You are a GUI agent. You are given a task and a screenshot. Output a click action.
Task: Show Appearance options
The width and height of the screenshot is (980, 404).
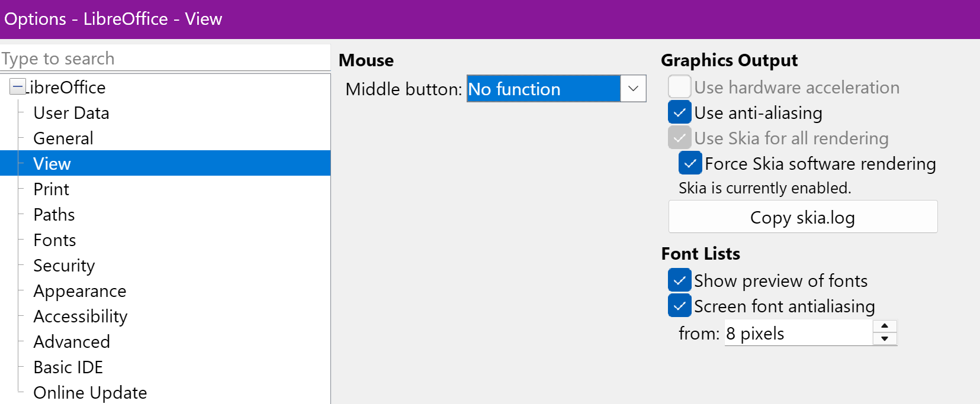pyautogui.click(x=80, y=290)
